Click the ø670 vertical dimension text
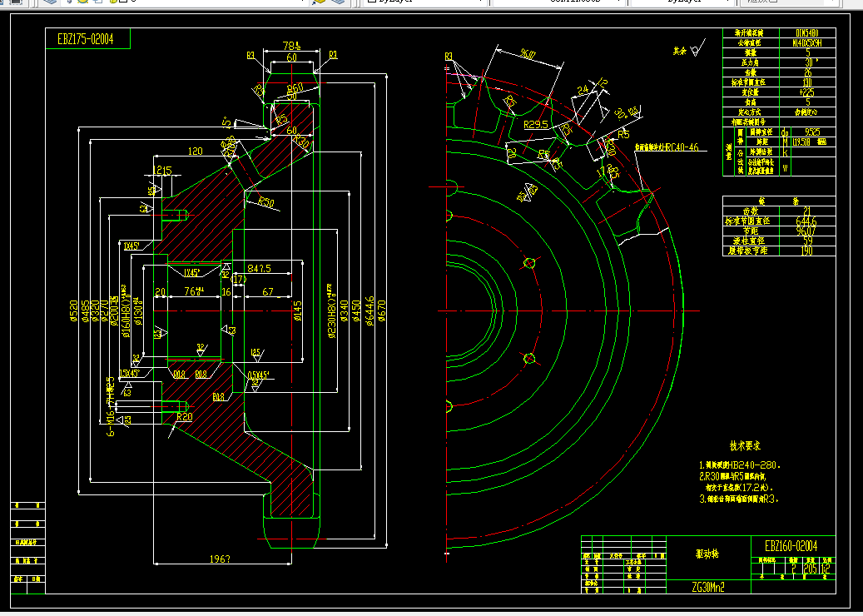 point(382,311)
